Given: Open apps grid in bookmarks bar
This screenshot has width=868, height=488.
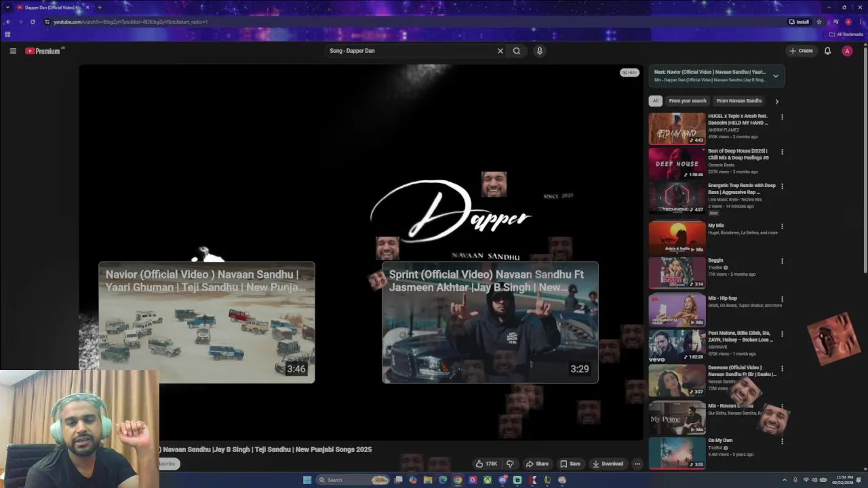Looking at the screenshot, I should (x=7, y=35).
